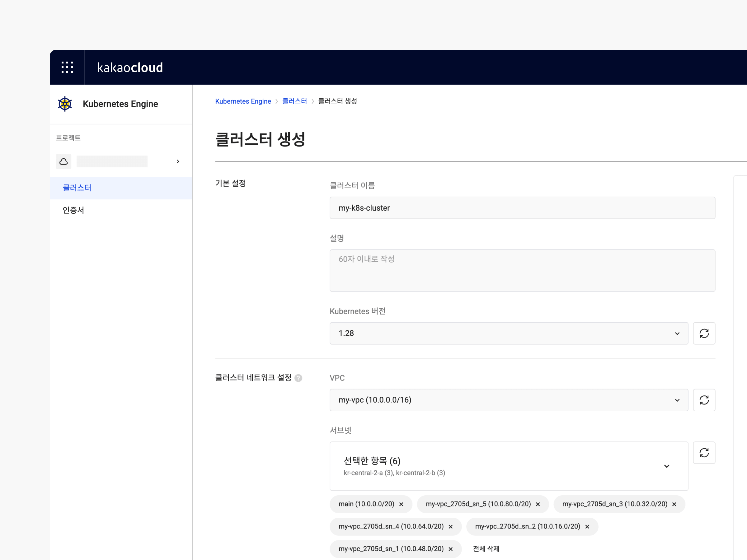Expand the project selector chevron
The image size is (747, 560).
pos(178,161)
